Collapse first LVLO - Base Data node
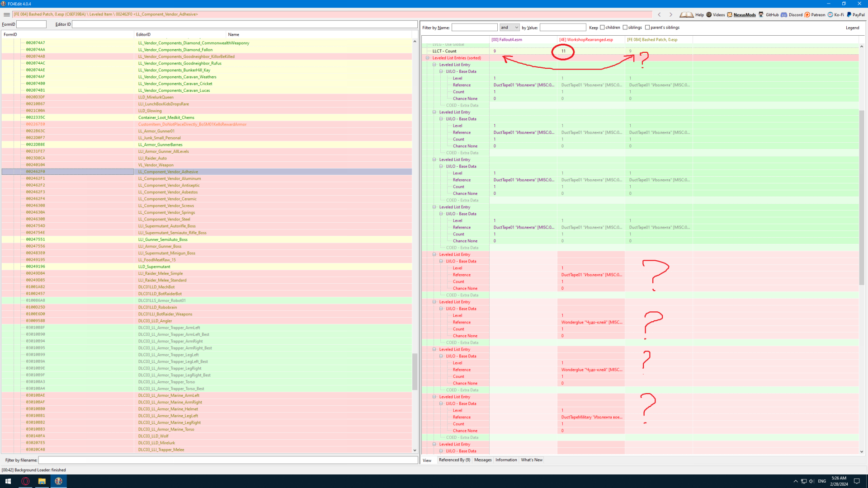Screen dimensions: 868x488 point(441,71)
